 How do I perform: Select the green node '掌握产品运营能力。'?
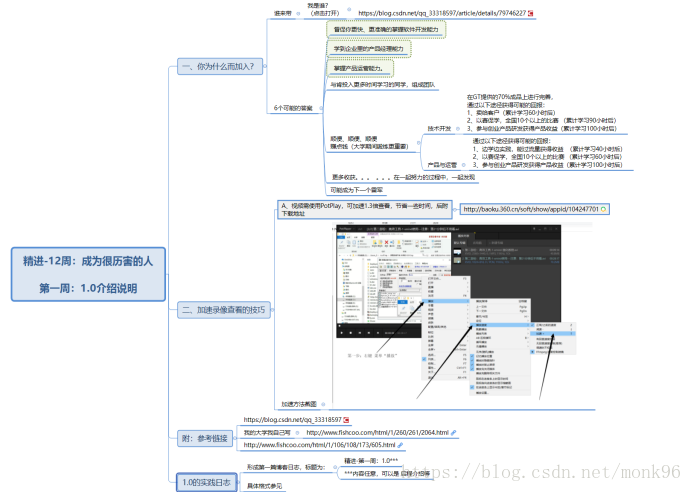click(359, 68)
